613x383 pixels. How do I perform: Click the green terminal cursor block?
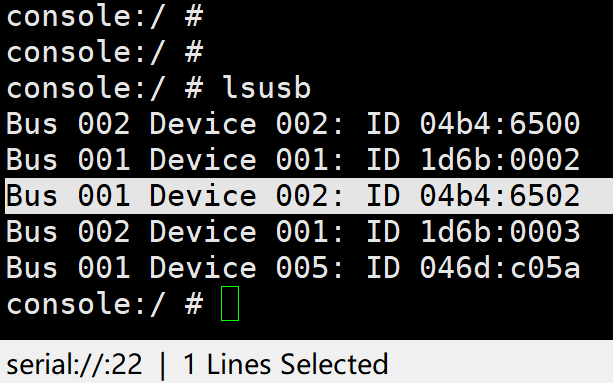(x=230, y=303)
